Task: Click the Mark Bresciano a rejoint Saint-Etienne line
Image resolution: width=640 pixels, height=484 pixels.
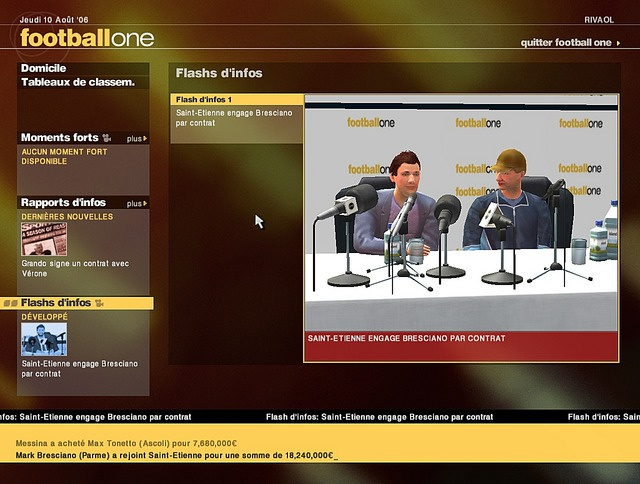Action: (176, 455)
